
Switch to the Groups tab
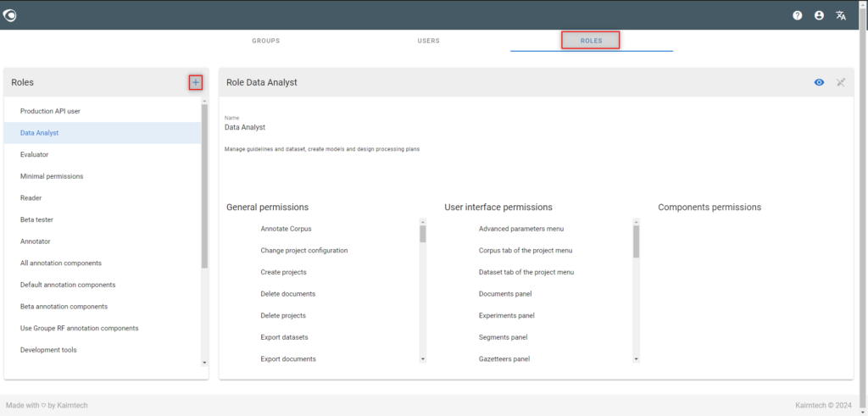(265, 41)
